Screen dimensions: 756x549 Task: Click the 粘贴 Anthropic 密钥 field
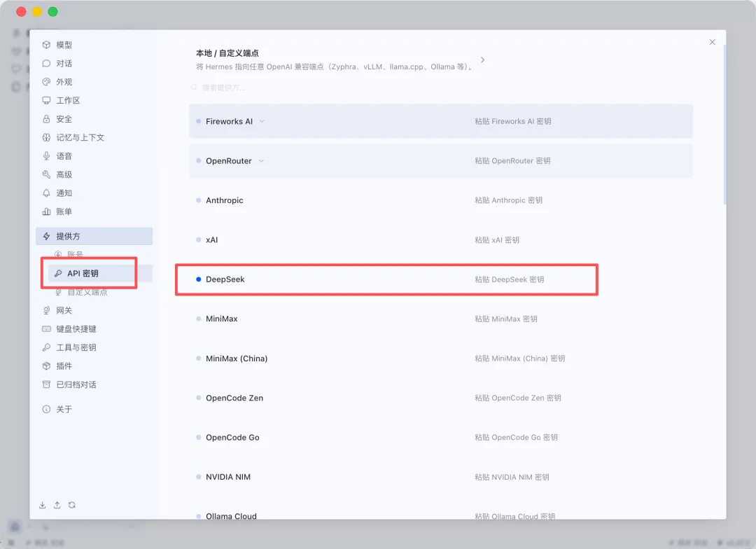[508, 200]
